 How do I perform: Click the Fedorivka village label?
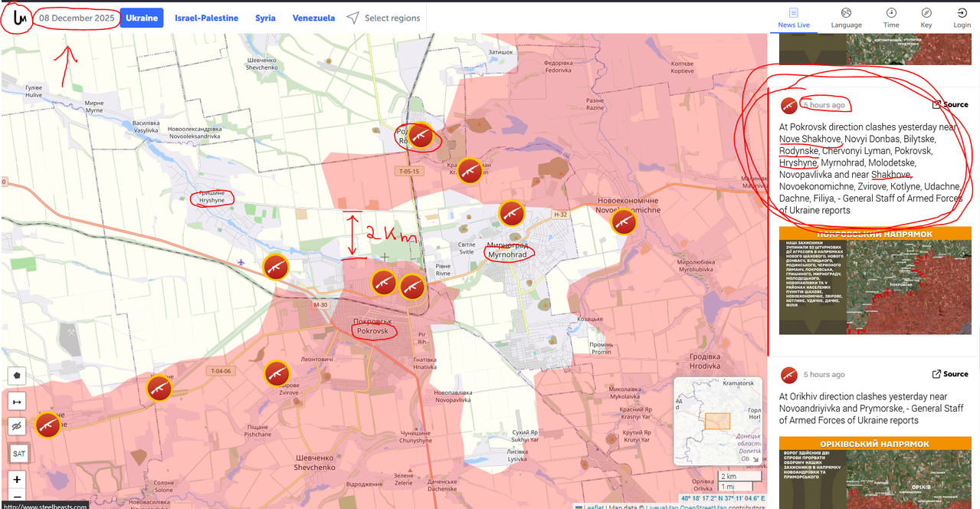click(x=558, y=67)
